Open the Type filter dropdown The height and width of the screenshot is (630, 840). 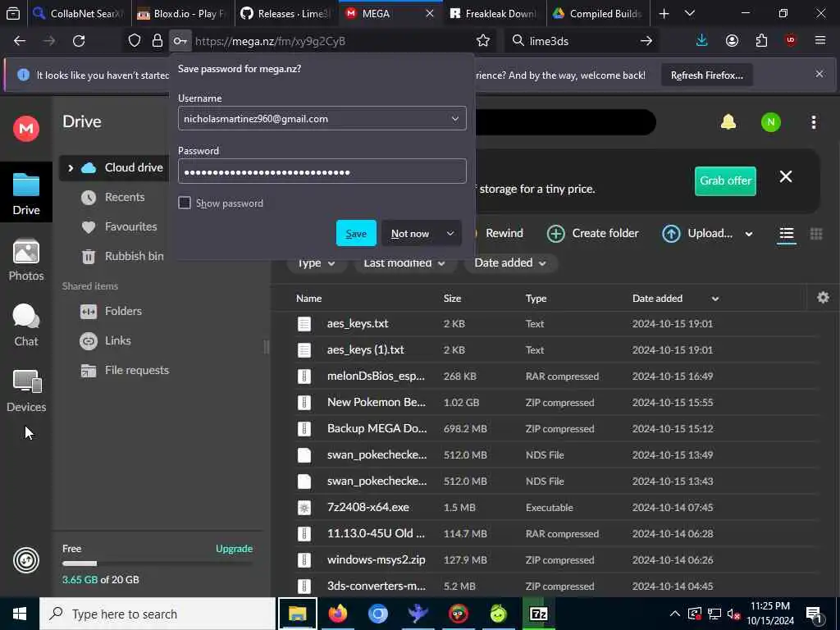(316, 263)
